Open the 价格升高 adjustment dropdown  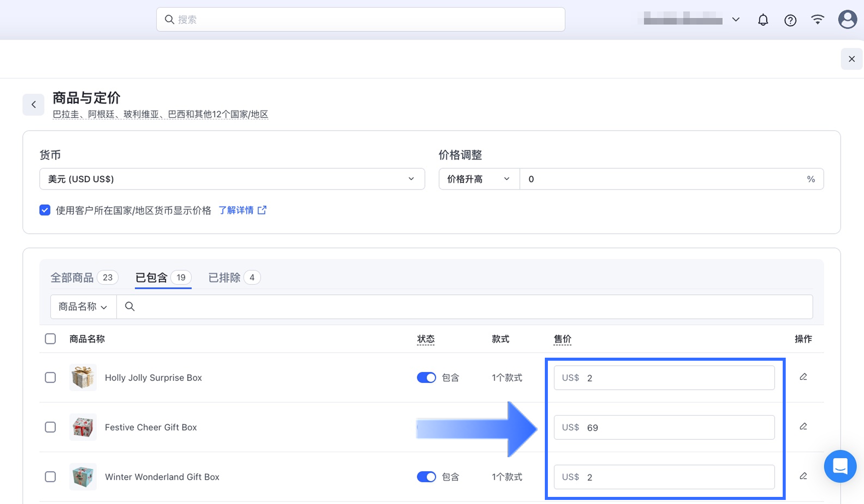[479, 179]
